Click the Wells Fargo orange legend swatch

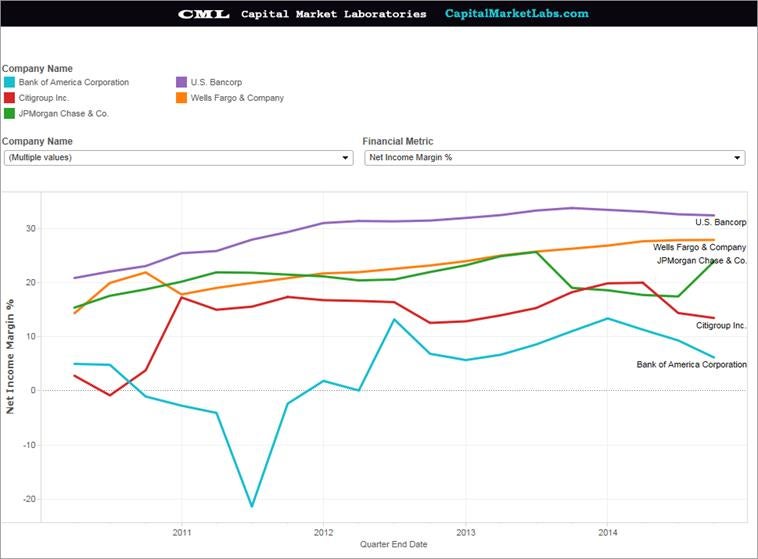[x=181, y=98]
